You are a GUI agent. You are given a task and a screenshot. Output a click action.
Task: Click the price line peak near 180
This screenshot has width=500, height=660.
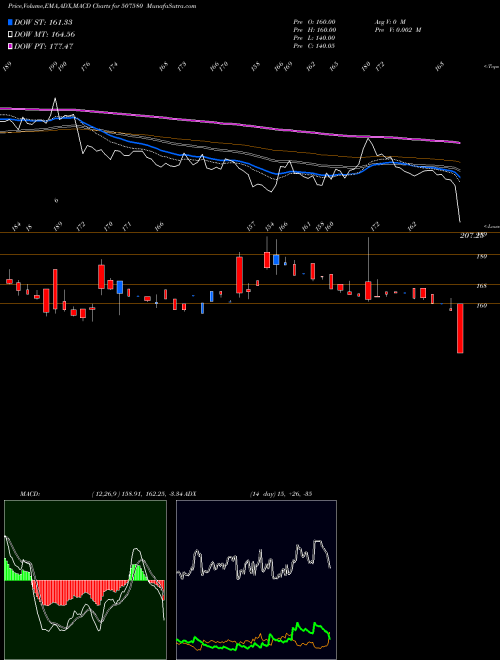(x=369, y=139)
